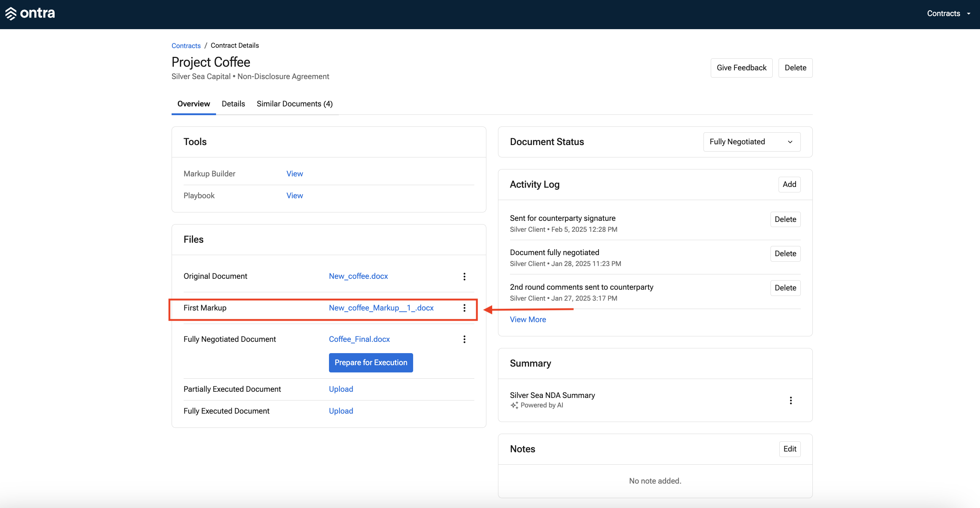Viewport: 980px width, 508px height.
Task: Open the Similar Documents (4) tab
Action: point(294,103)
